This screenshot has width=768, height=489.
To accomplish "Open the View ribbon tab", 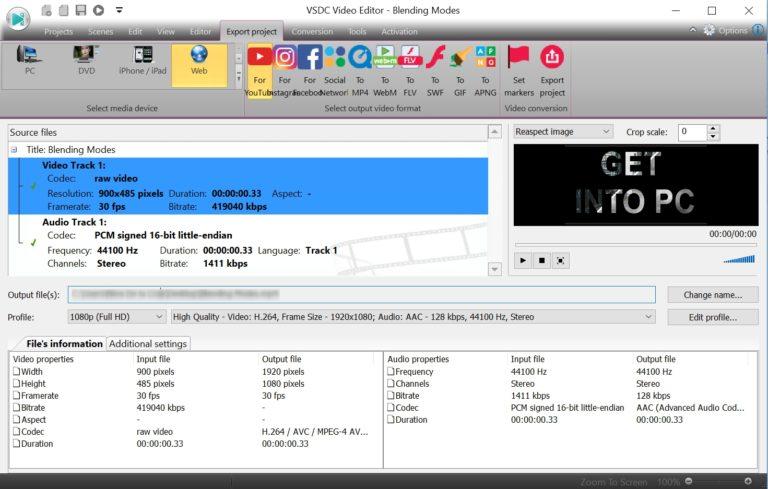I will click(166, 31).
